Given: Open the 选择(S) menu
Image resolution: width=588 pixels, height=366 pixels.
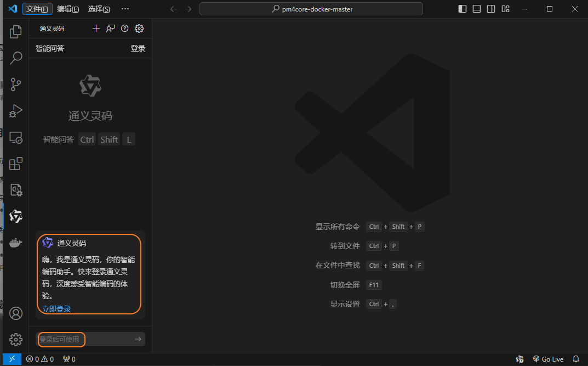Looking at the screenshot, I should (x=99, y=9).
